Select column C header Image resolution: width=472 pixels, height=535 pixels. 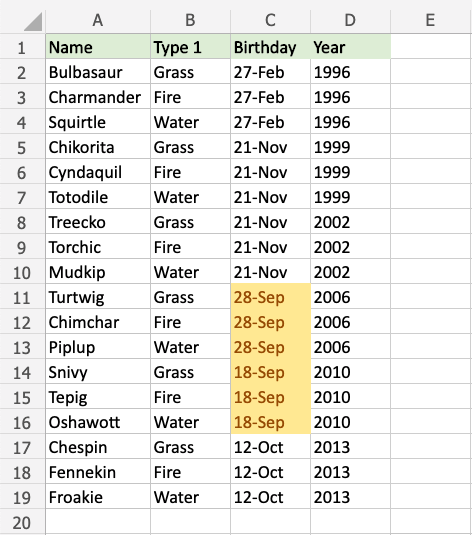[271, 20]
